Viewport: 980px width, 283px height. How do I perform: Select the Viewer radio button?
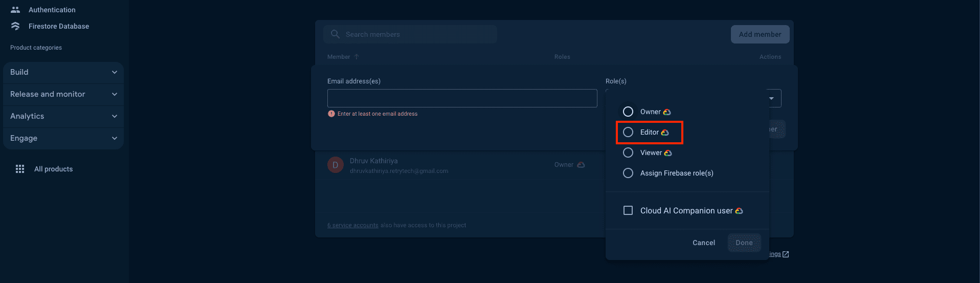[x=628, y=153]
